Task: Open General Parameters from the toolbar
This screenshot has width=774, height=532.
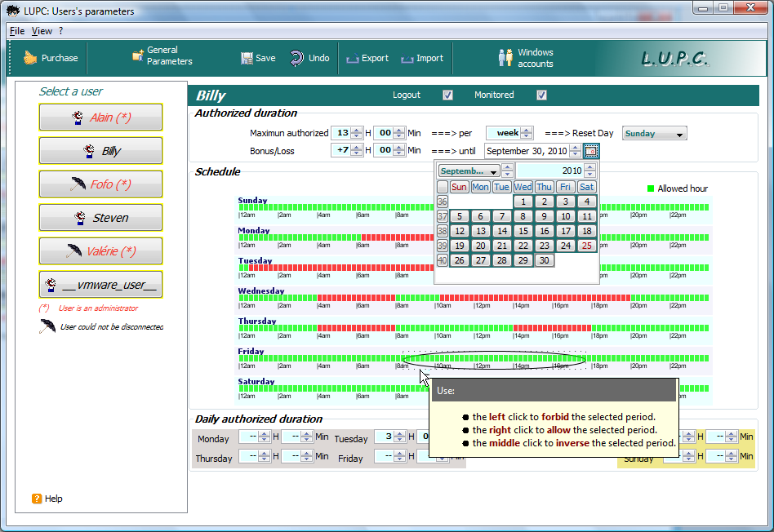Action: [138, 56]
